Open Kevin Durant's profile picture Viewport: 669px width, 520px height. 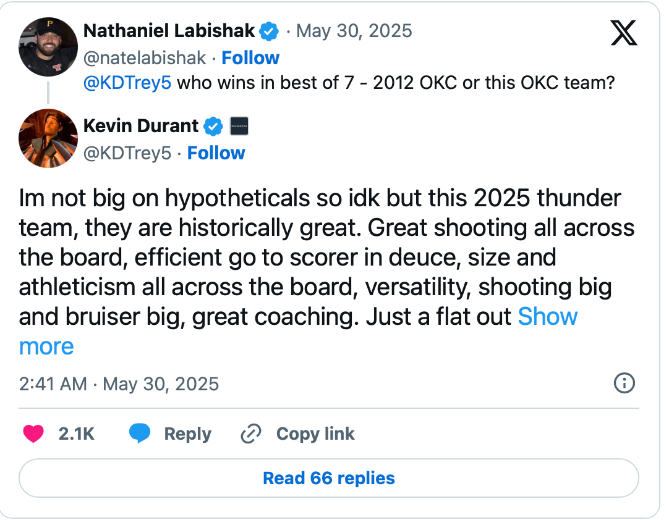pos(48,138)
